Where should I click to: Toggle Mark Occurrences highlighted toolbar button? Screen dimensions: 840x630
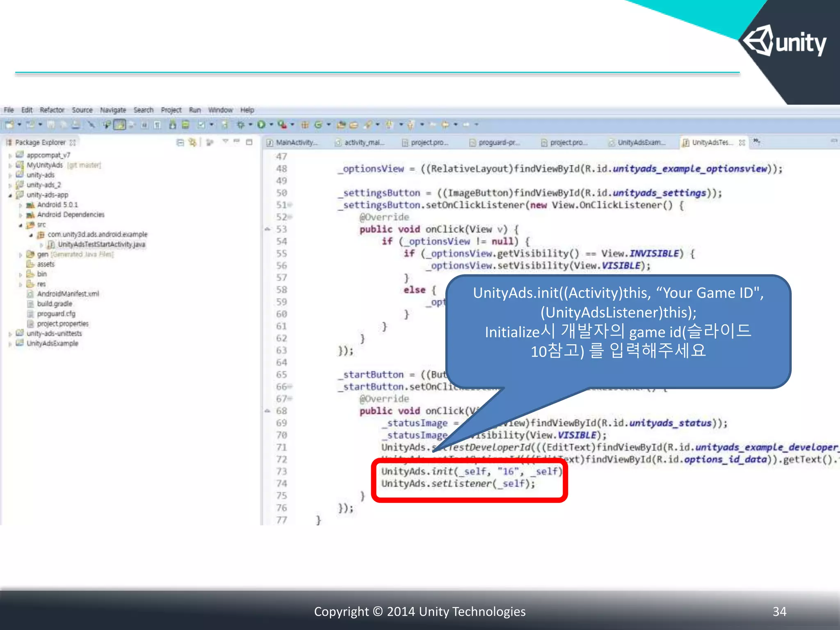point(119,124)
